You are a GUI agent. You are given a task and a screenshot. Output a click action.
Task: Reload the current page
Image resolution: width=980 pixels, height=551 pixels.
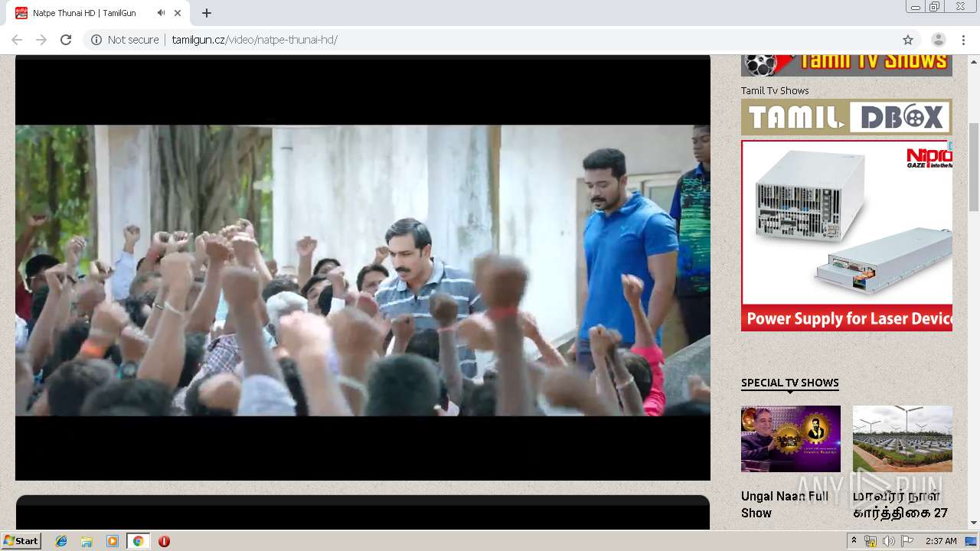[x=66, y=40]
